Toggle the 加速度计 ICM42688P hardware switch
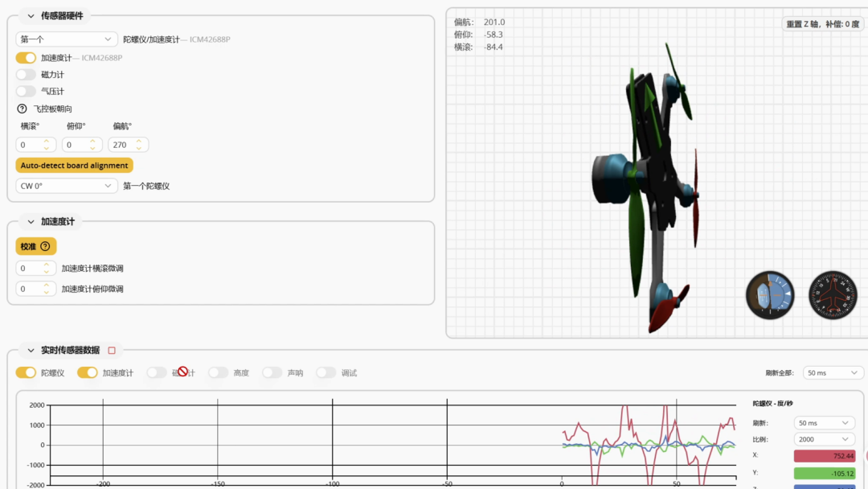Image resolution: width=868 pixels, height=489 pixels. point(26,58)
